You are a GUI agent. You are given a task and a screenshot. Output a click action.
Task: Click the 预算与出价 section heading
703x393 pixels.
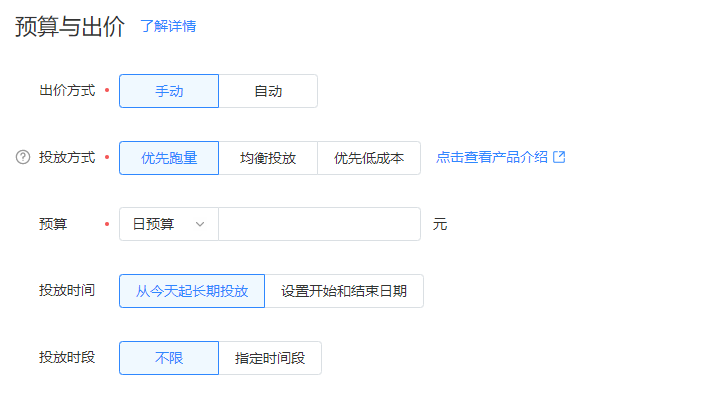[70, 26]
